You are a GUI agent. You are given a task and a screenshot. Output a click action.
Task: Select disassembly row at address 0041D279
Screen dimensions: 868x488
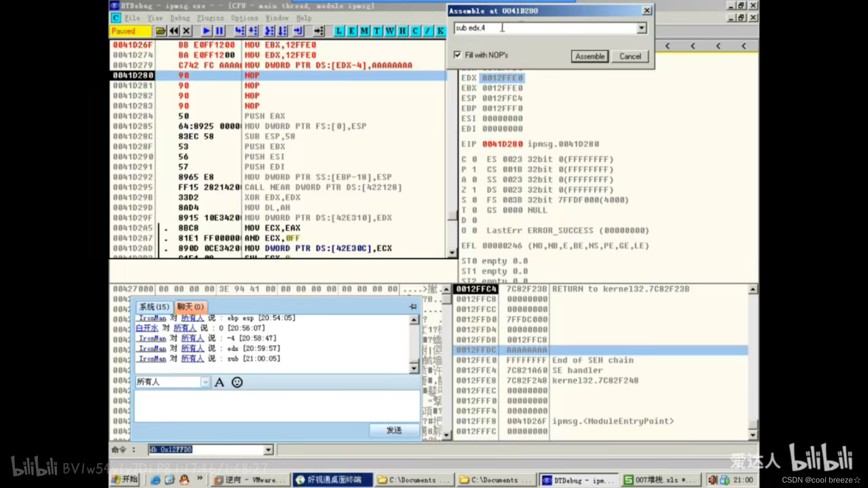point(278,66)
